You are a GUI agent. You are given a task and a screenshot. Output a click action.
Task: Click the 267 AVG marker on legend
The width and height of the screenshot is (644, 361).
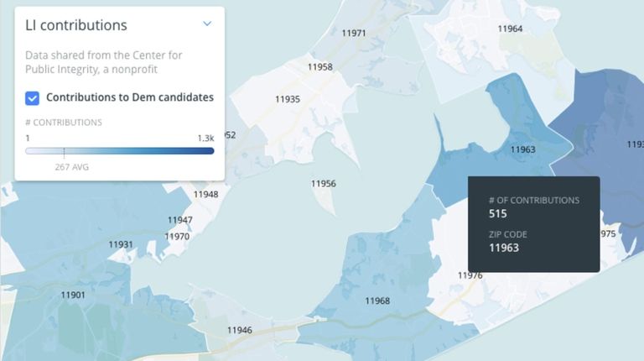[x=71, y=167]
